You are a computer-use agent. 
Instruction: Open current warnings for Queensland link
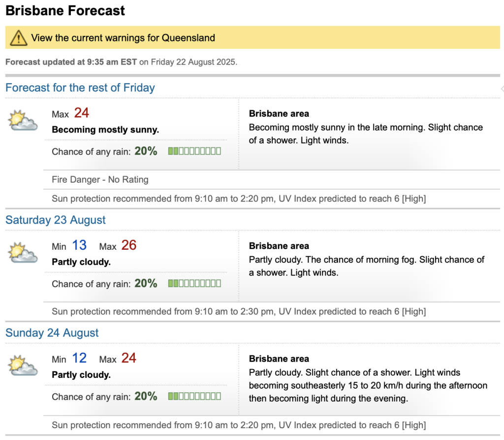pyautogui.click(x=123, y=38)
